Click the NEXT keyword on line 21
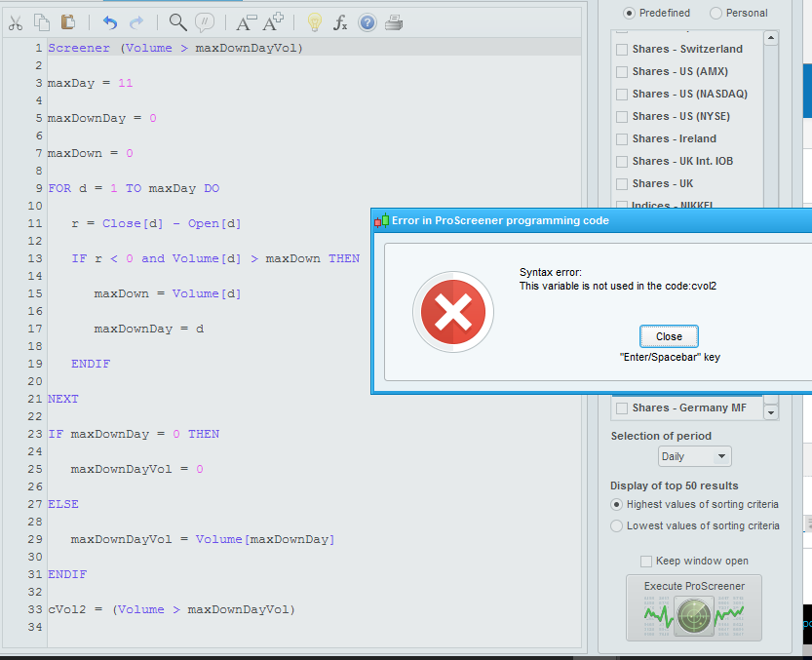Image resolution: width=812 pixels, height=660 pixels. pyautogui.click(x=63, y=399)
